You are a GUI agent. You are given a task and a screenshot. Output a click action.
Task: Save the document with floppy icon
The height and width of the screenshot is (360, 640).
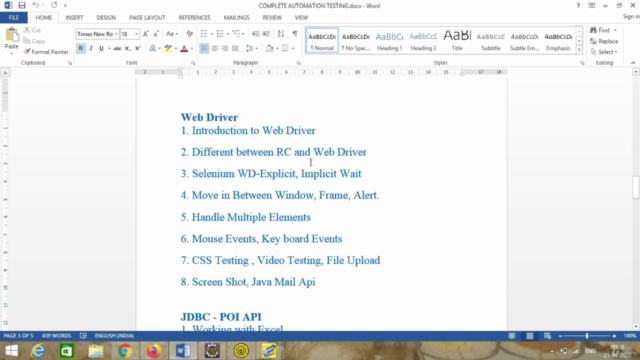[x=22, y=5]
